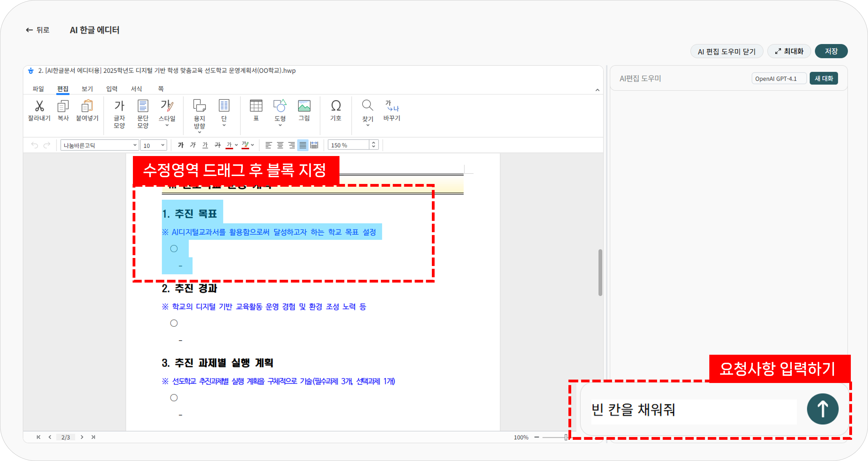Toggle underline formatting
The height and width of the screenshot is (461, 868).
coord(205,145)
